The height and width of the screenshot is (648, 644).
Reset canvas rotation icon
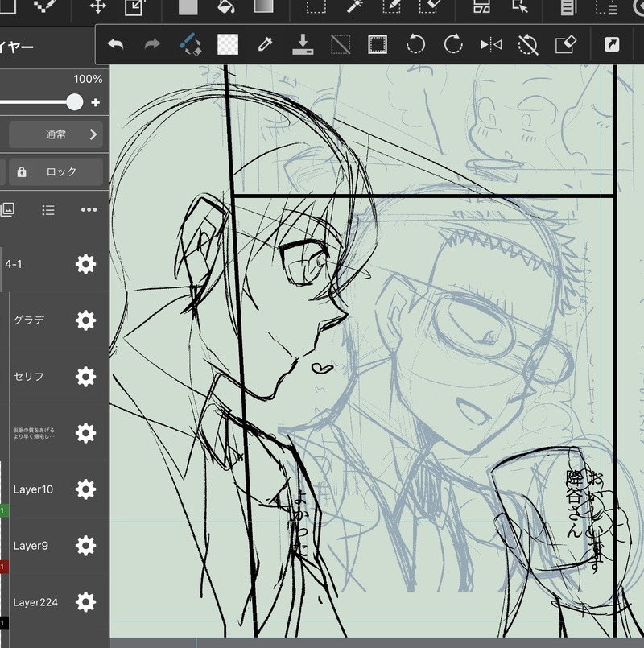528,44
